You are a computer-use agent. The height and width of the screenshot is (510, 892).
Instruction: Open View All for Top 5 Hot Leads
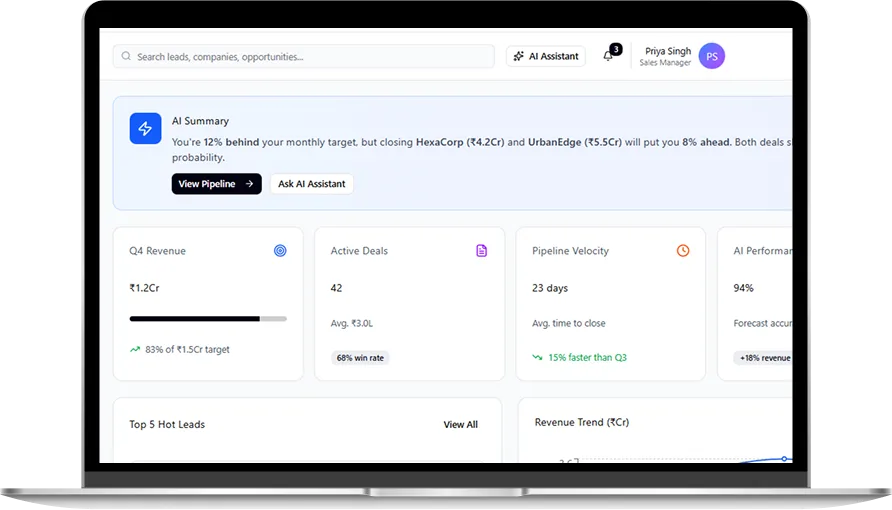[460, 425]
